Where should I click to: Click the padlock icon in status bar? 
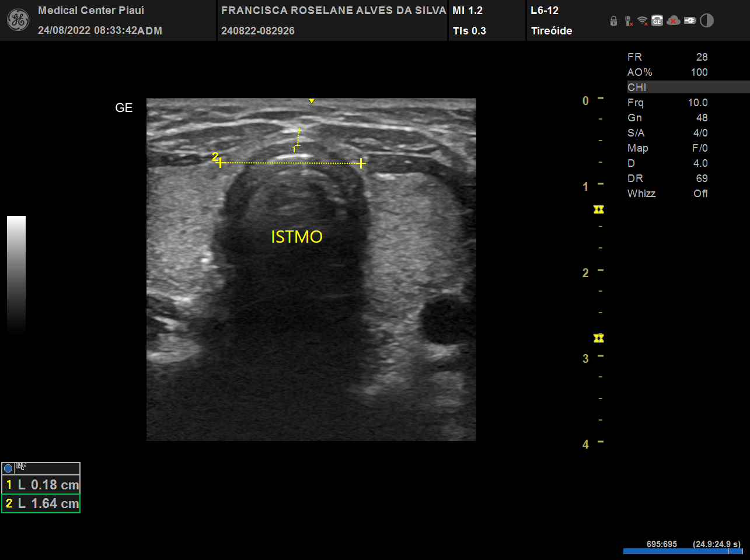click(x=613, y=21)
